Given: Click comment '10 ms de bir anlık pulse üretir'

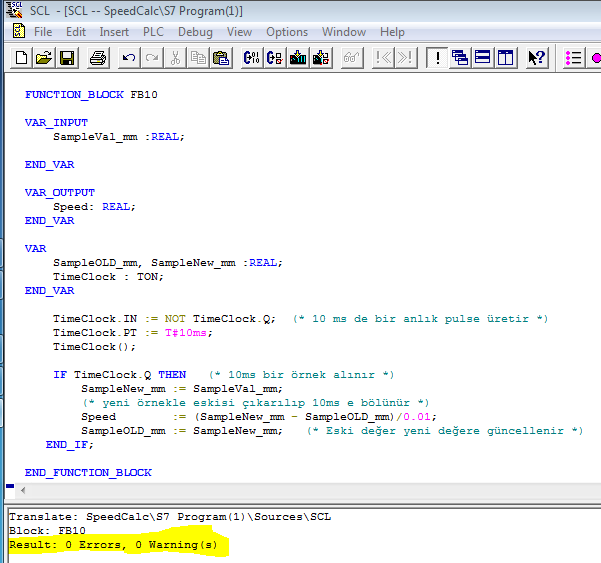Looking at the screenshot, I should (420, 319).
